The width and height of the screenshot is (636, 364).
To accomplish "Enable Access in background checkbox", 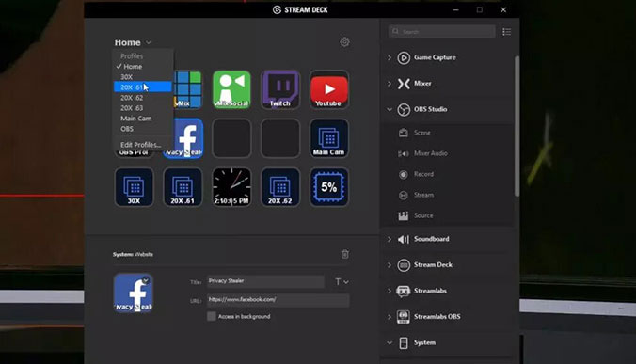I will coord(212,316).
